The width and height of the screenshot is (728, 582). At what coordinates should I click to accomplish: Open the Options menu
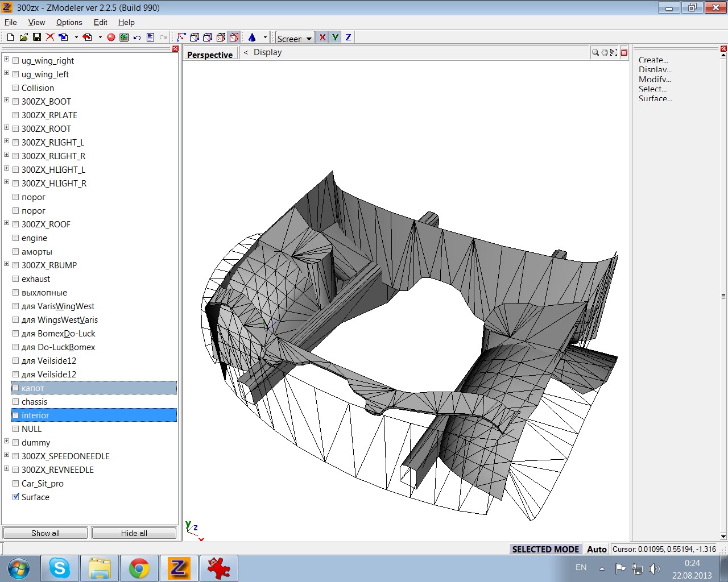[69, 22]
